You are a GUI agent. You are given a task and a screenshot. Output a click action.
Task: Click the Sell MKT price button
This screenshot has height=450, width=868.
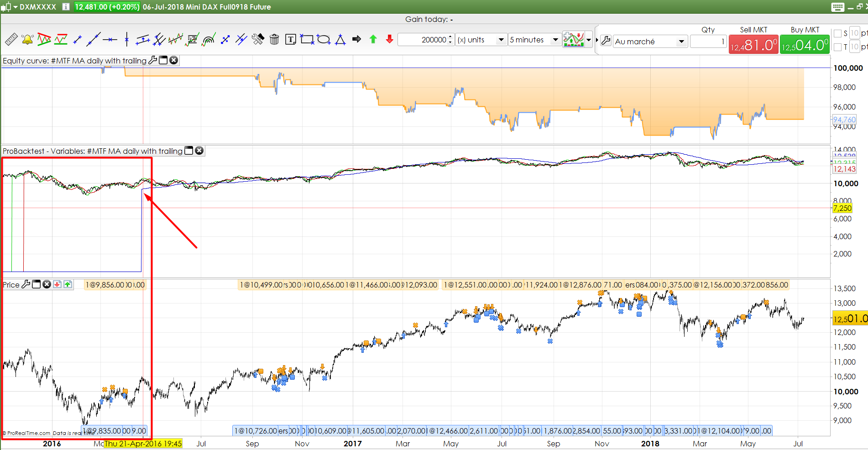753,45
